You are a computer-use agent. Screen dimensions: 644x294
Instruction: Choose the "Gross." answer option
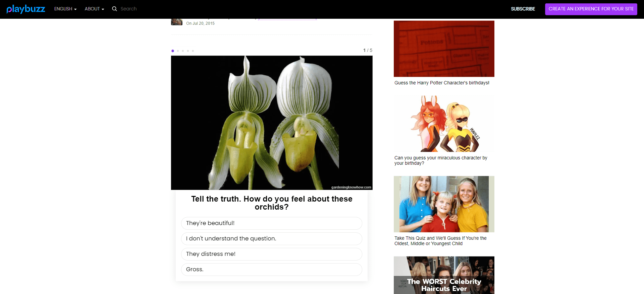(271, 270)
